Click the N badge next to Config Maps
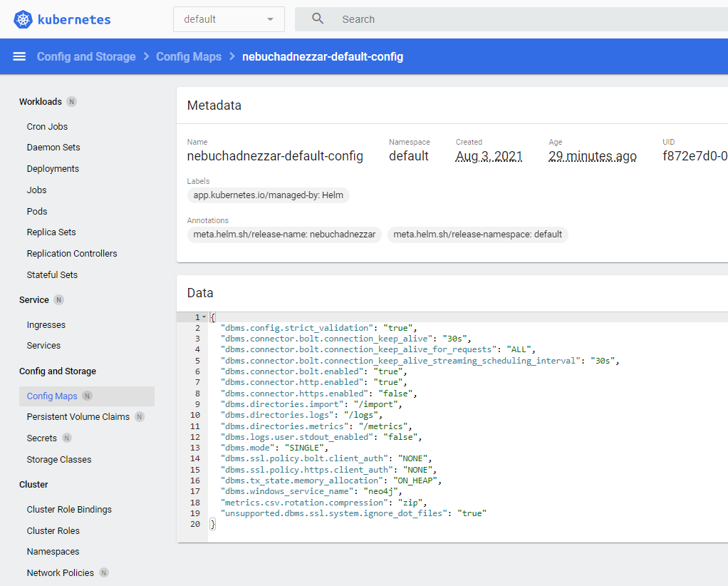728x586 pixels. click(x=88, y=396)
